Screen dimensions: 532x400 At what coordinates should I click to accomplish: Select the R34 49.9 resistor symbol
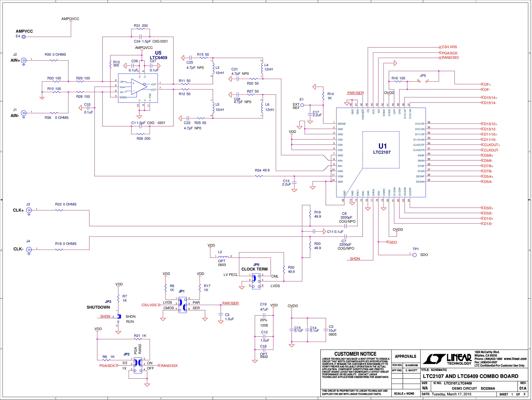(x=259, y=176)
